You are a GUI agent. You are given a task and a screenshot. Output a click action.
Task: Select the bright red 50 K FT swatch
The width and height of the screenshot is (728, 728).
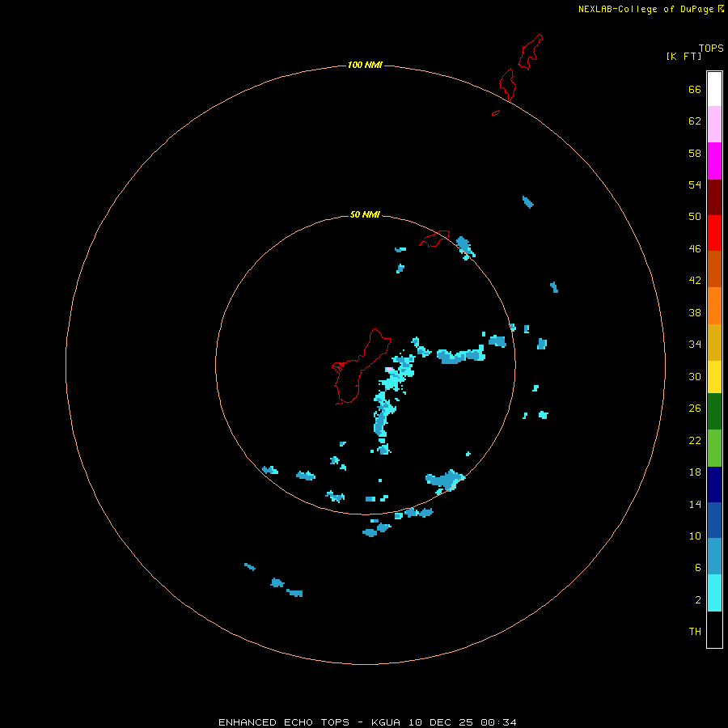(714, 233)
